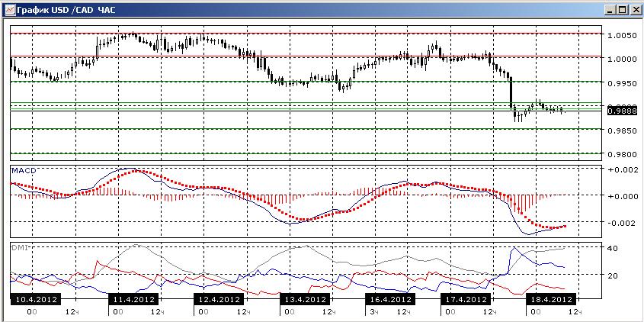
Task: Click the 1.0050 price axis label
Action: pyautogui.click(x=621, y=36)
